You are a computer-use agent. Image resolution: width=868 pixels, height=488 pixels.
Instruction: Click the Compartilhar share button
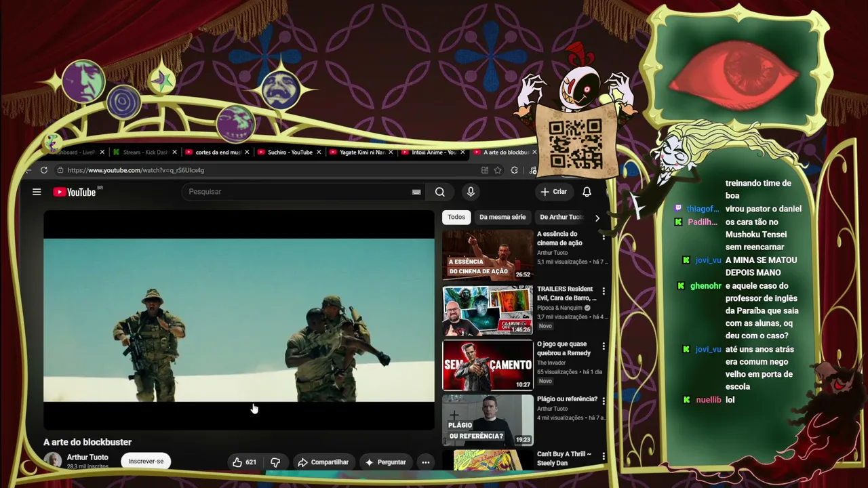pyautogui.click(x=323, y=462)
